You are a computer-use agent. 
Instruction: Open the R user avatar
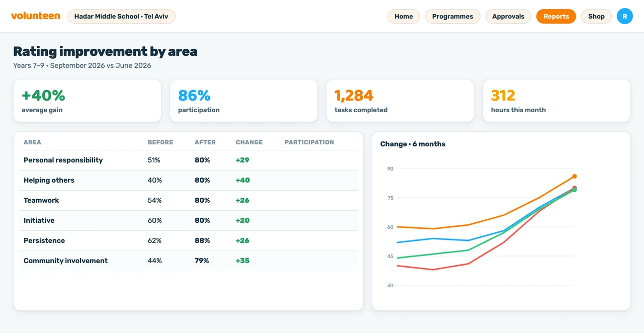[625, 16]
